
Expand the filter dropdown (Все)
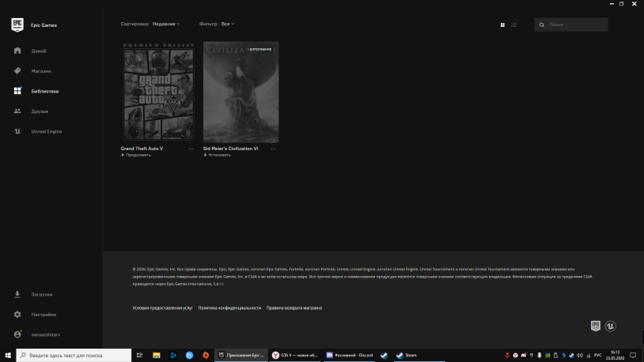point(228,25)
